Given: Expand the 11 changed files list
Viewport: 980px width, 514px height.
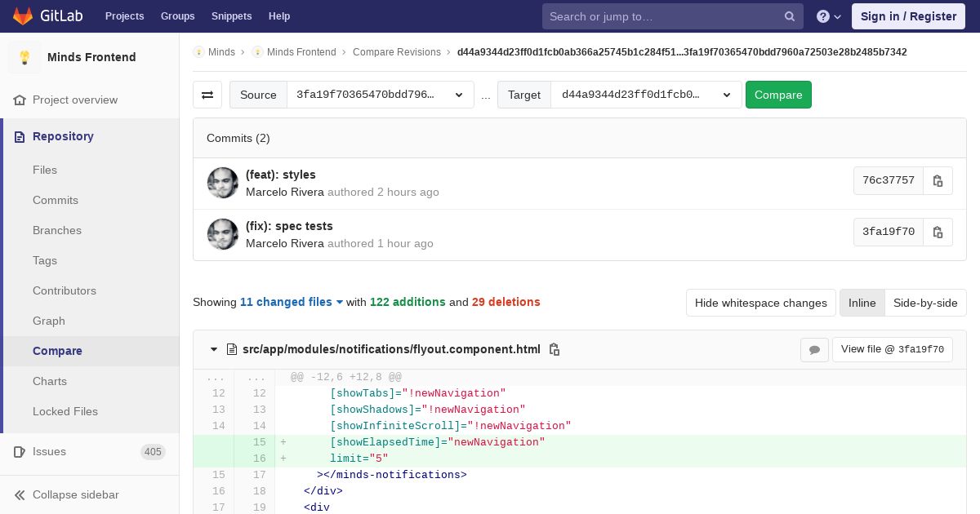Looking at the screenshot, I should click(x=292, y=302).
